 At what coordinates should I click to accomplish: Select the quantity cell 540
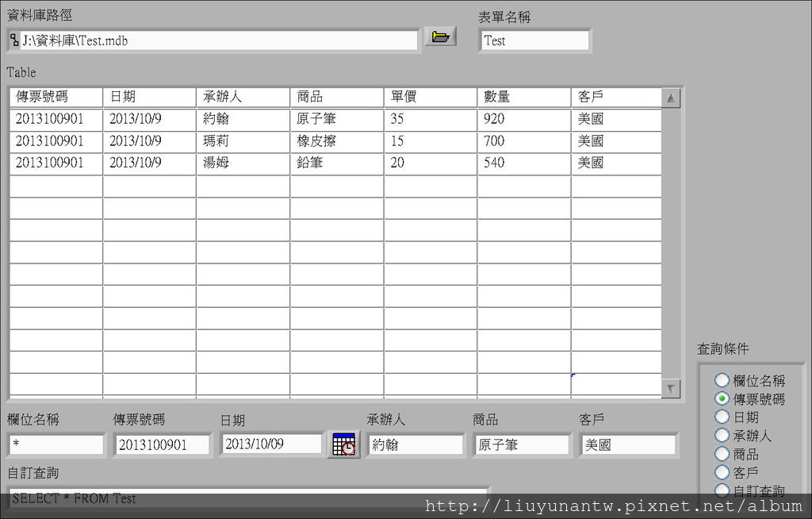(x=524, y=163)
